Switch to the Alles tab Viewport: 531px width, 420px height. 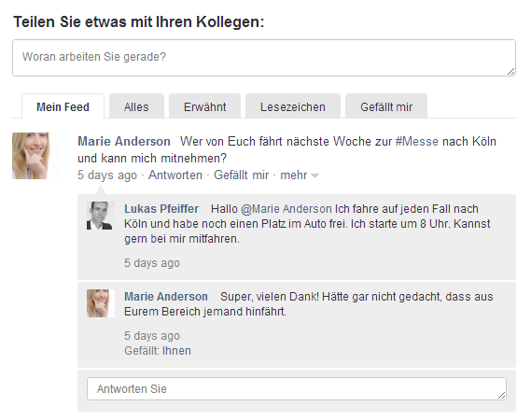coord(136,106)
